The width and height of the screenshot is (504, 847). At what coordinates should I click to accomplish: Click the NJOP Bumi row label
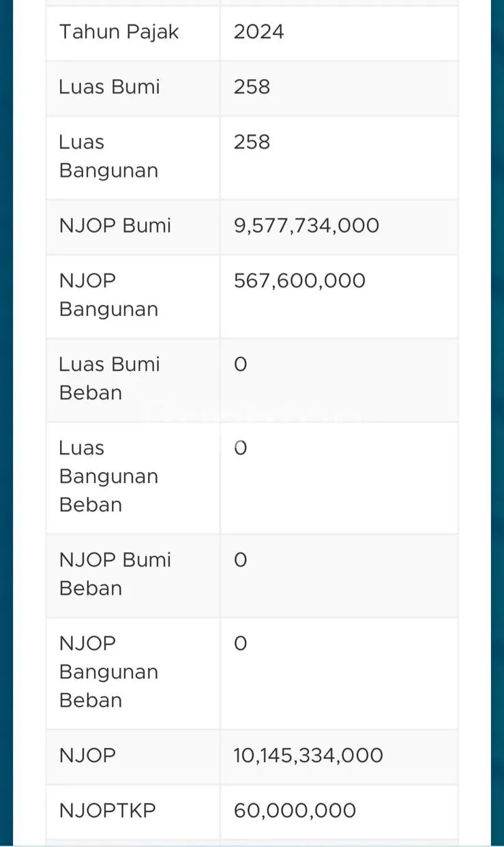click(x=115, y=226)
